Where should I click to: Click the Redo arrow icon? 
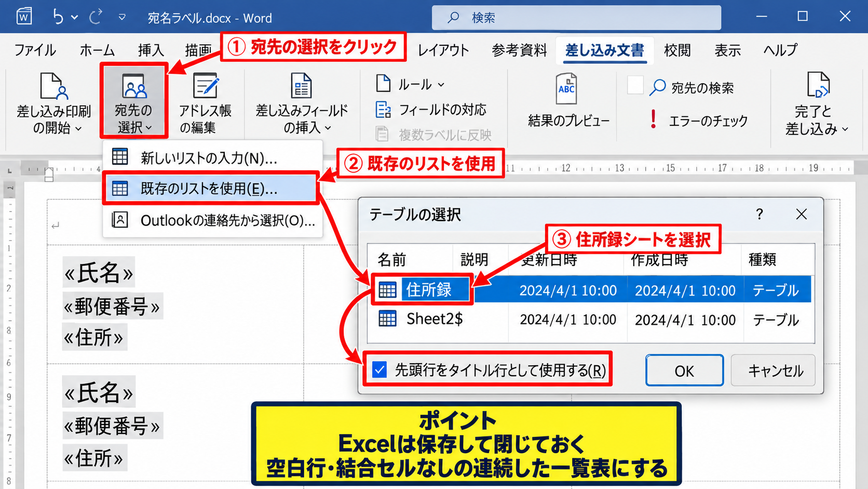pos(95,17)
